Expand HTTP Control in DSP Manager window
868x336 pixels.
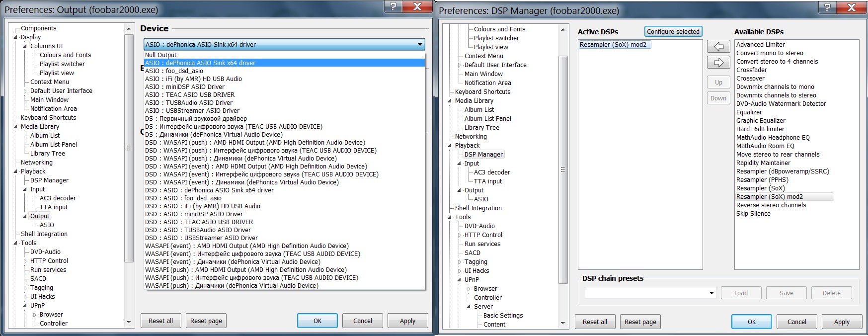tap(459, 235)
